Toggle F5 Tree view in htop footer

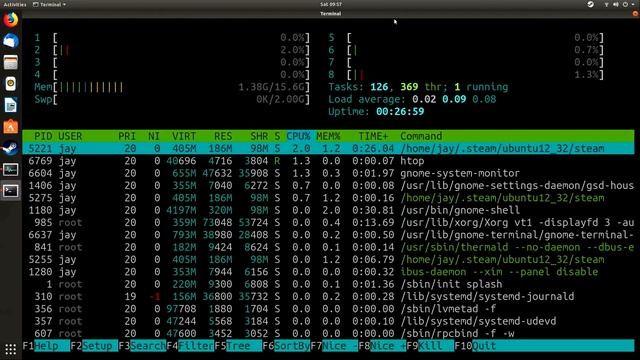(x=238, y=346)
